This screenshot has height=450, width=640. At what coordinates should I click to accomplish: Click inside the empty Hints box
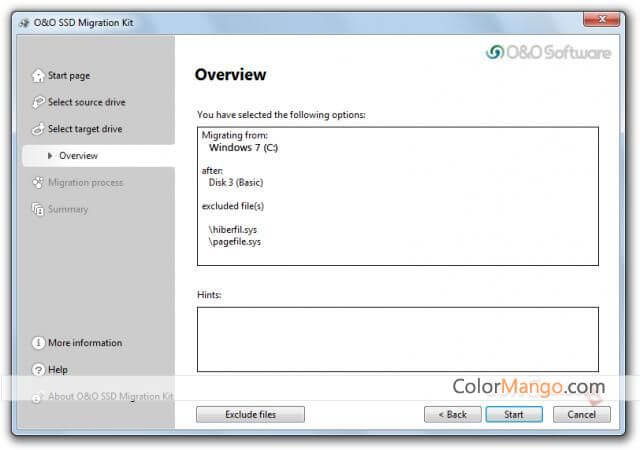point(397,339)
